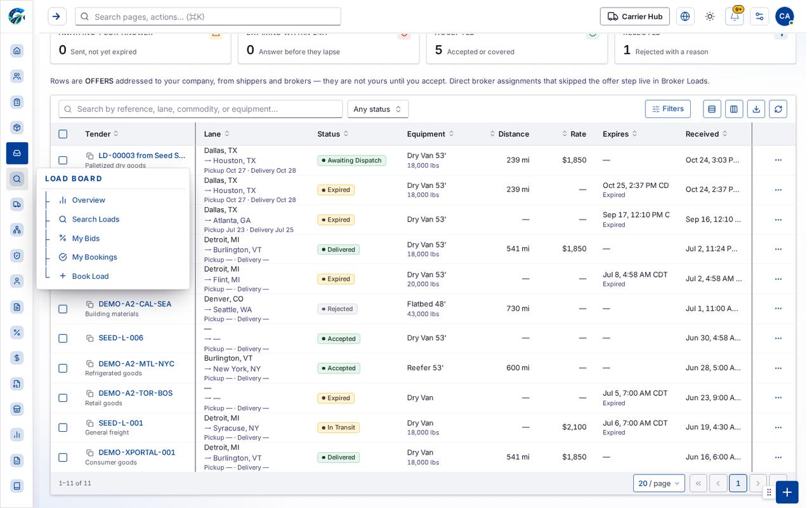The width and height of the screenshot is (812, 508).
Task: Check the box for the LD-00003 row
Action: 63,161
